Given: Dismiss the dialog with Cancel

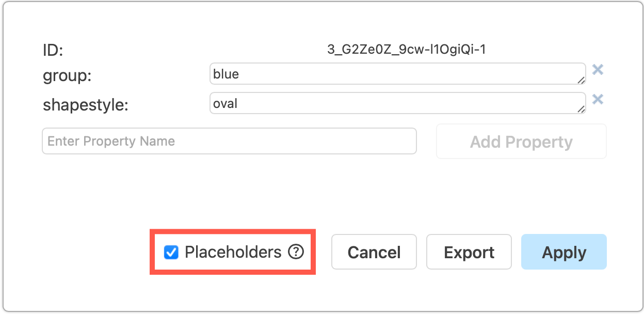Looking at the screenshot, I should (x=374, y=252).
